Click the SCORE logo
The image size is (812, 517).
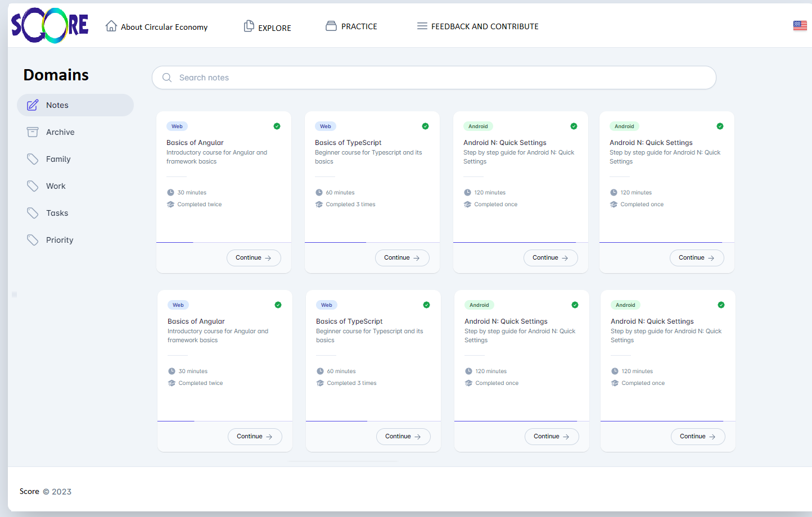(49, 26)
